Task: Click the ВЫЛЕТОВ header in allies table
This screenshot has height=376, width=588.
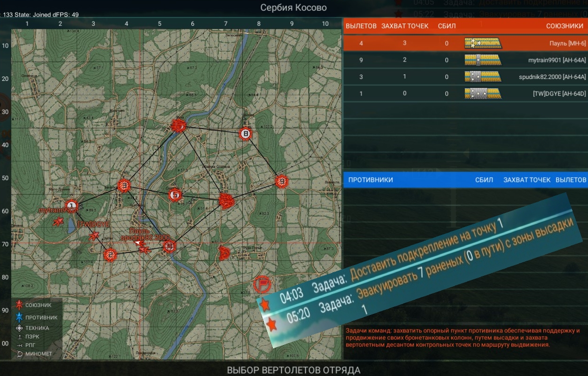Action: [361, 26]
